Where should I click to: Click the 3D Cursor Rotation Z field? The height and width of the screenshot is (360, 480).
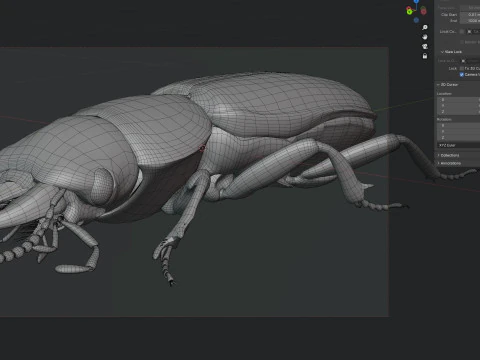pyautogui.click(x=458, y=138)
